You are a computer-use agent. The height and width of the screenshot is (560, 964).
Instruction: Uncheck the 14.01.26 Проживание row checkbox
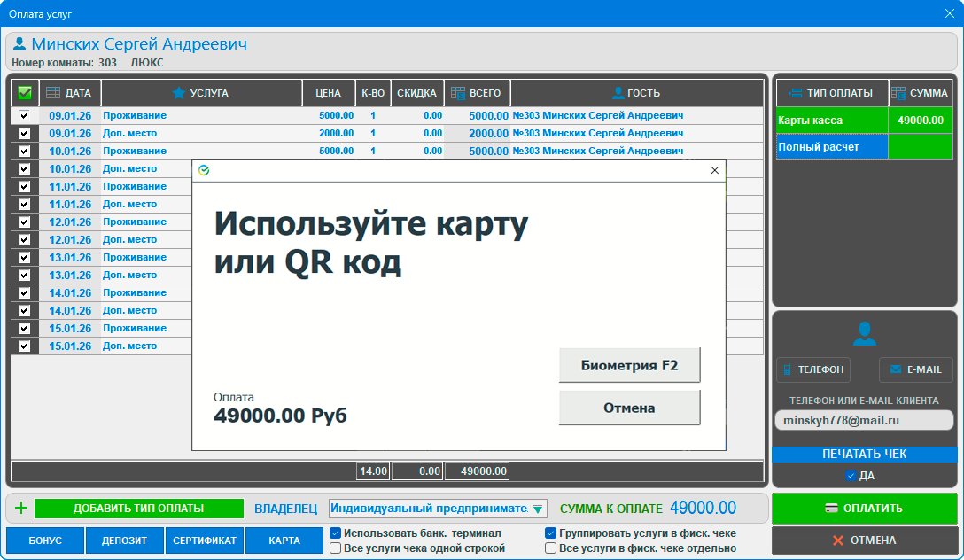tap(24, 292)
